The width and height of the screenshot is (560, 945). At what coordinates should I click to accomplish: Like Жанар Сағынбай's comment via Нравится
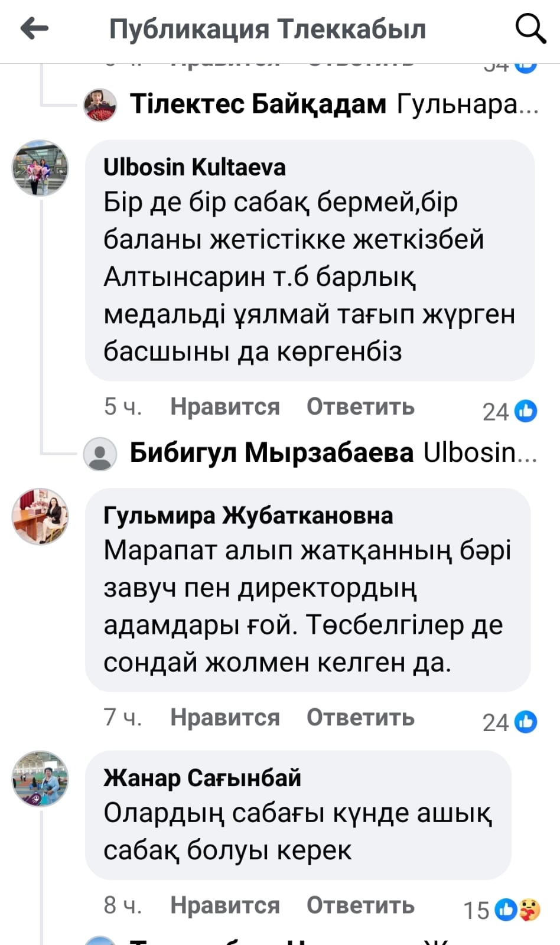coord(224,905)
